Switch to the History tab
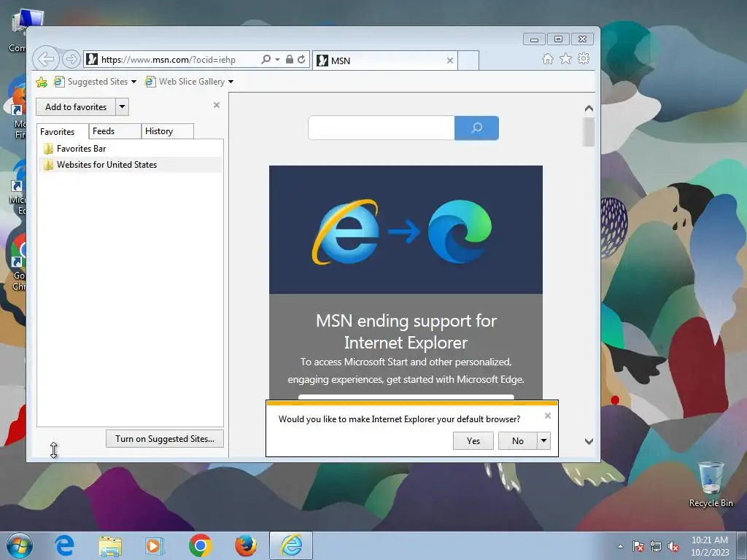This screenshot has height=560, width=747. coord(167,131)
